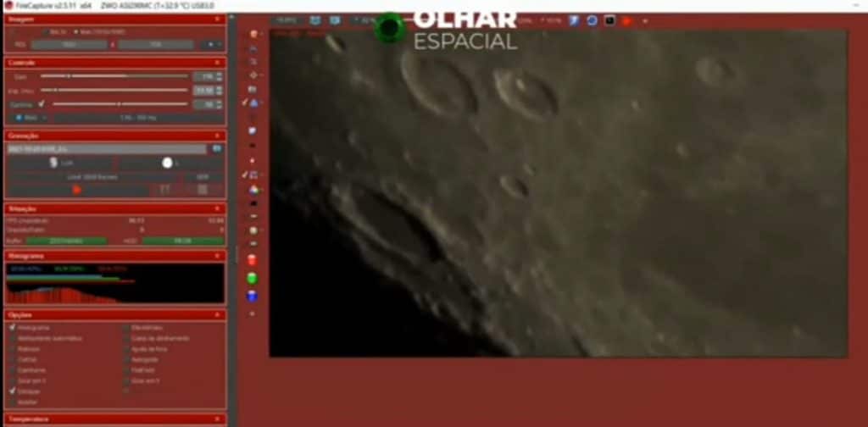
Task: Expand the Temperatura panel
Action: click(217, 419)
